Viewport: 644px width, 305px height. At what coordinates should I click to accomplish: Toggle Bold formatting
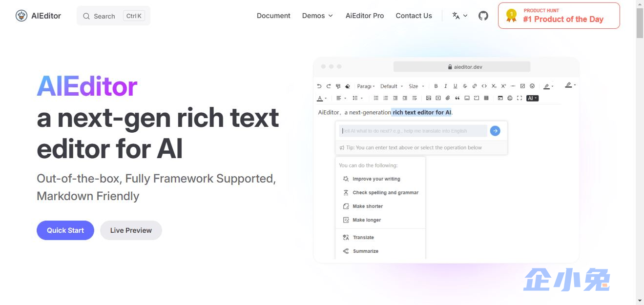tap(436, 86)
